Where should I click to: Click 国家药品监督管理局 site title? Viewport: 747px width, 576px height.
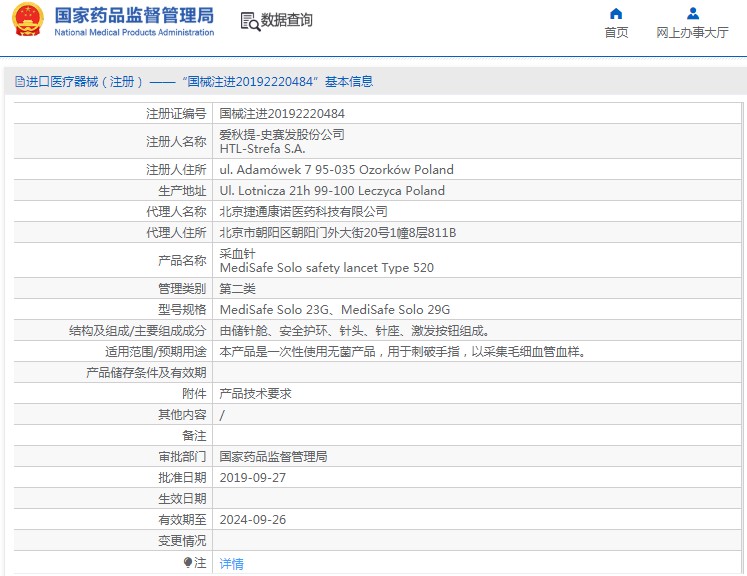tap(134, 16)
